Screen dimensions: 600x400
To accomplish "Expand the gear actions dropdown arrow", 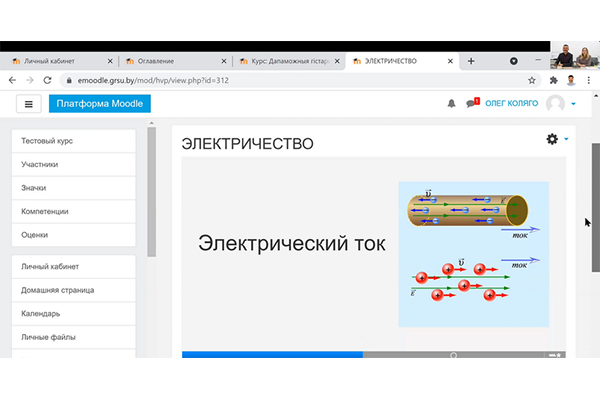I will coord(566,139).
